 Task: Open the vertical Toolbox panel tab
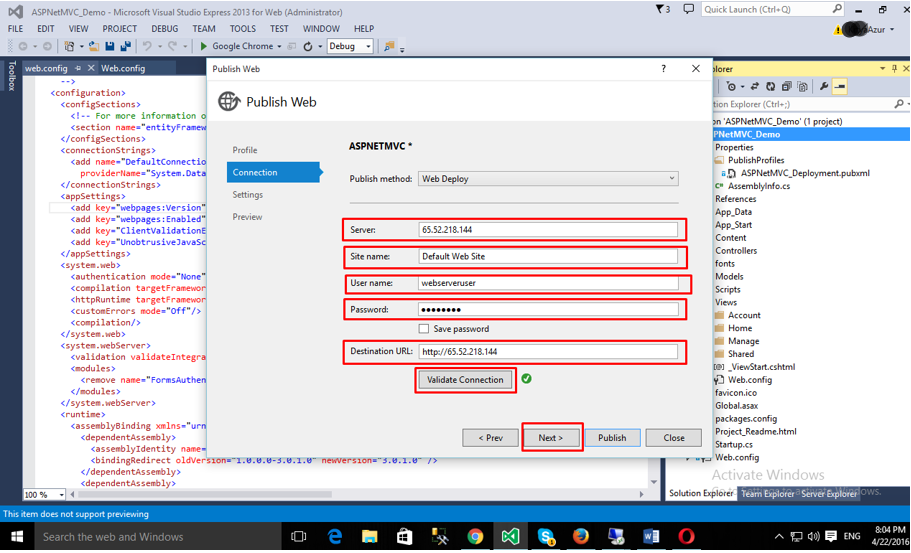coord(11,76)
